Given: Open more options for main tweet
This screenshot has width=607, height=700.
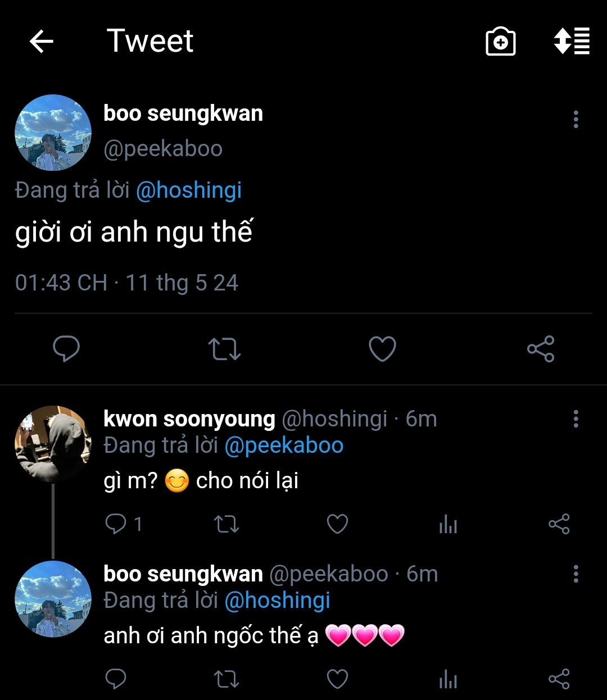Looking at the screenshot, I should tap(576, 120).
